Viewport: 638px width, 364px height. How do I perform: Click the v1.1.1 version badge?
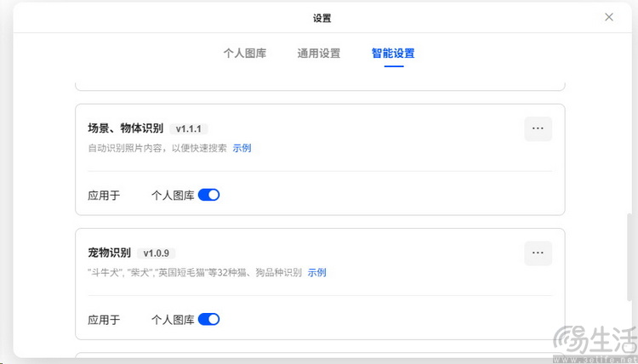click(188, 129)
